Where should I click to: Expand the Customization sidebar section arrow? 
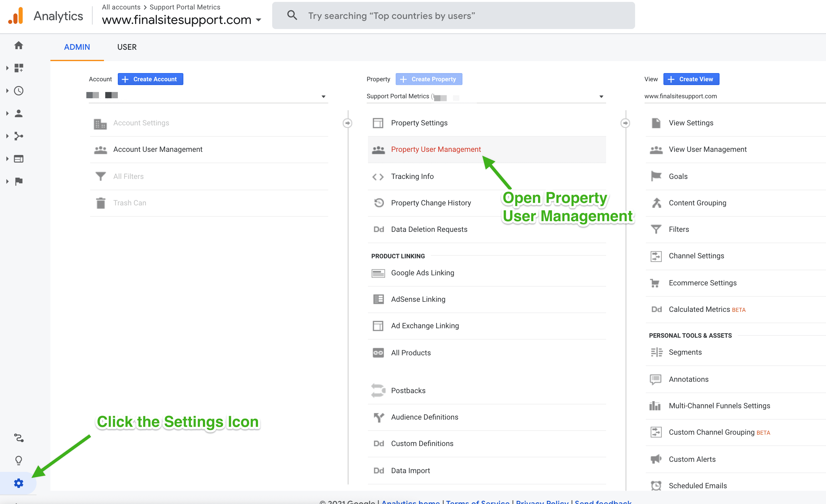point(7,68)
